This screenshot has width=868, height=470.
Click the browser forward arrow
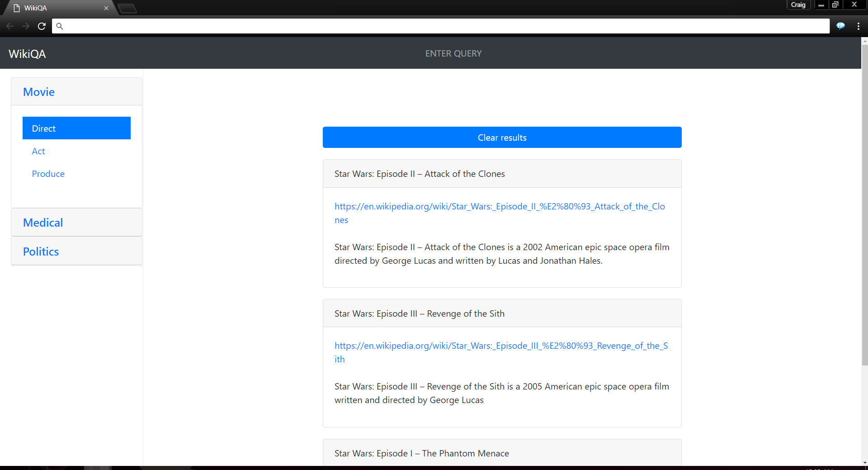click(26, 26)
